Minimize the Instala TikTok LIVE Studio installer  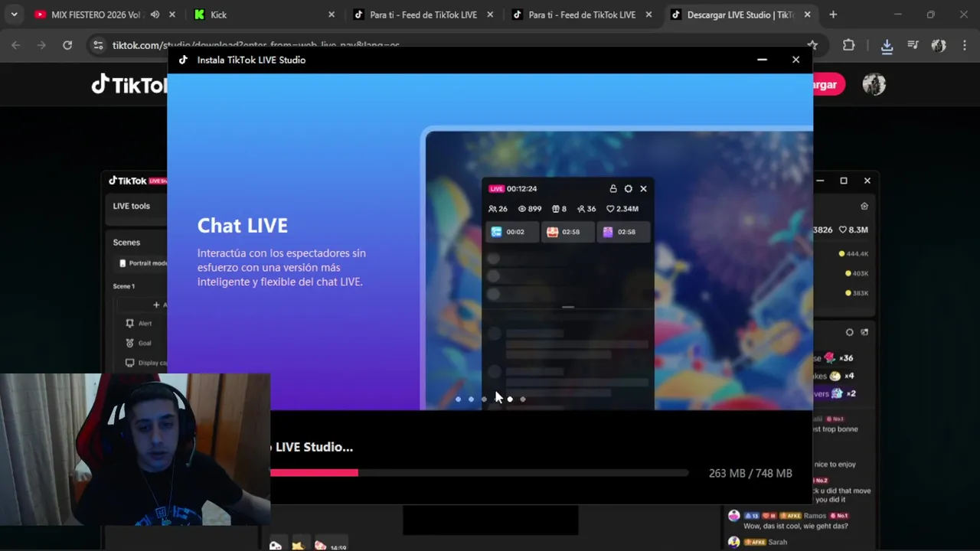click(762, 60)
